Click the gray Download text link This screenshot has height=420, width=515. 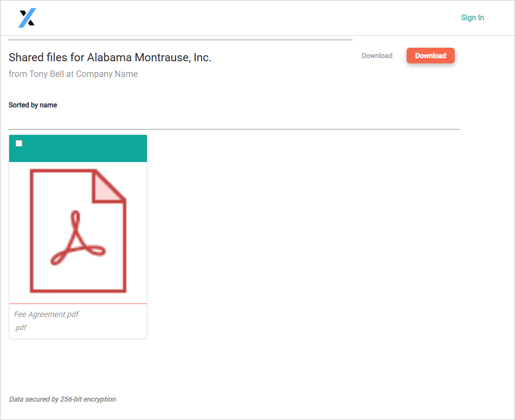377,56
